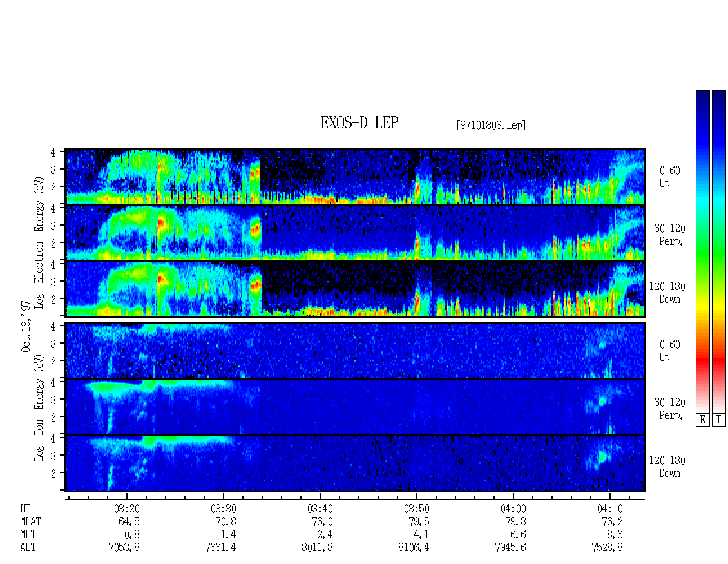Click the ion 60-120 Perp. spectrogram panel
The height and width of the screenshot is (564, 728).
(355, 407)
